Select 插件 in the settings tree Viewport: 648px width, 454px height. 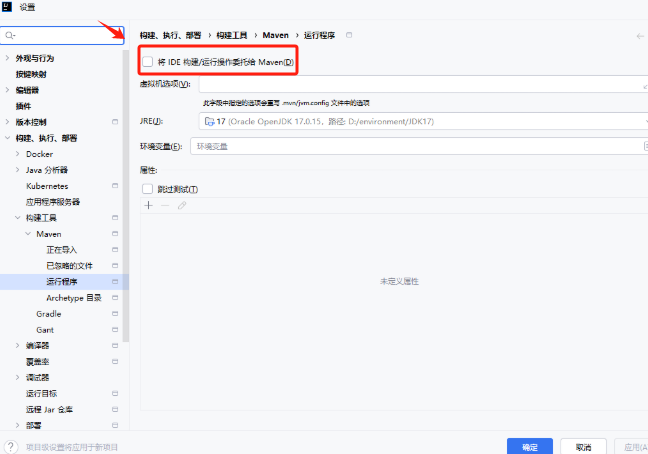coord(23,106)
